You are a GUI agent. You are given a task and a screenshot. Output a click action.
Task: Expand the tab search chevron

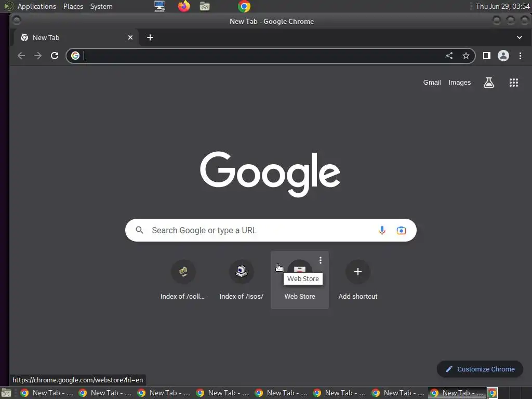[520, 37]
